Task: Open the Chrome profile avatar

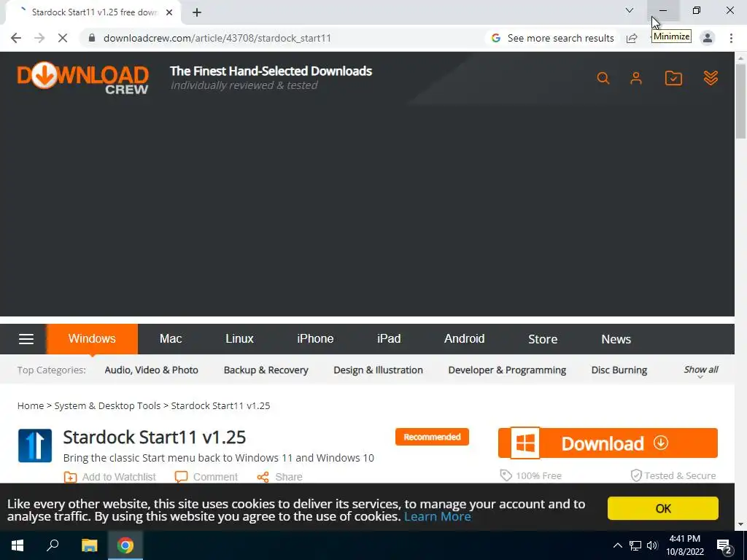Action: (x=708, y=38)
